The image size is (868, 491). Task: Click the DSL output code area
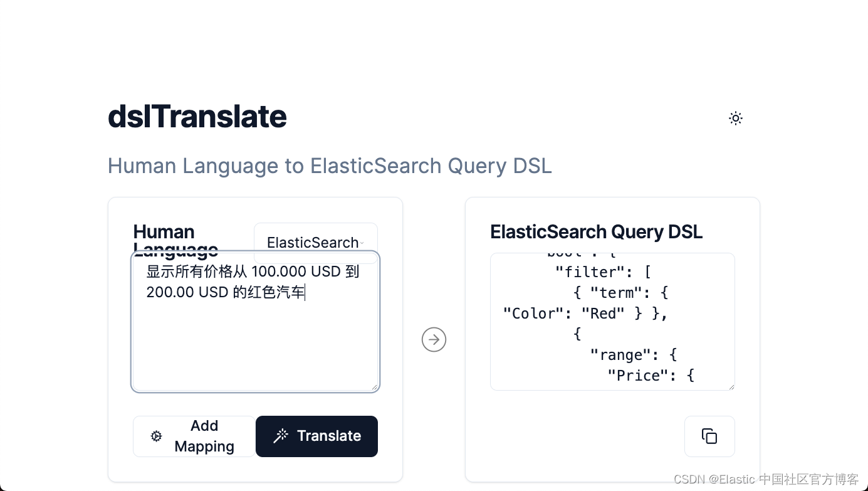pyautogui.click(x=611, y=322)
